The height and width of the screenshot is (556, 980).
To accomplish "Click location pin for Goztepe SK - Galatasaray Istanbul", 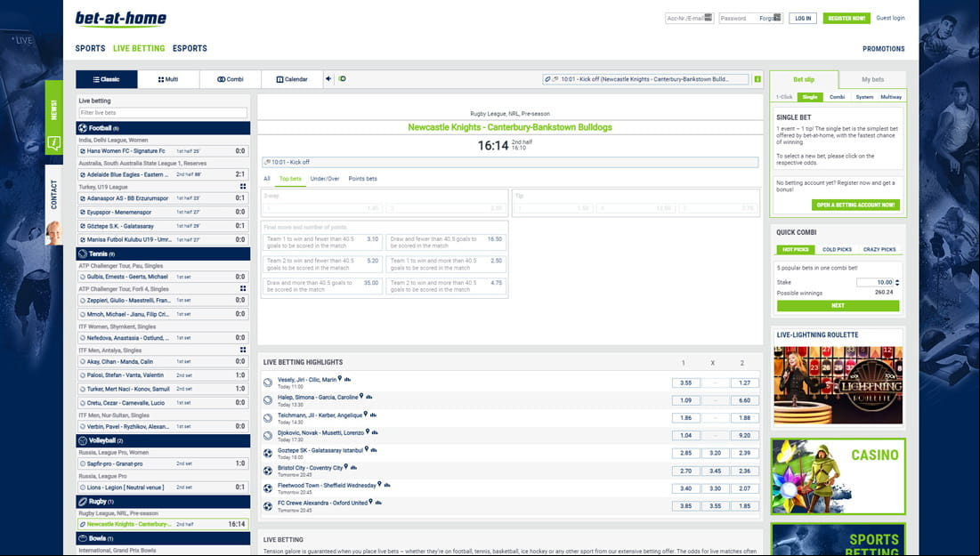I will [x=366, y=449].
